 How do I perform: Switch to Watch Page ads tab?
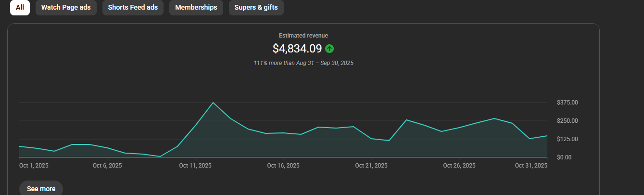(66, 8)
